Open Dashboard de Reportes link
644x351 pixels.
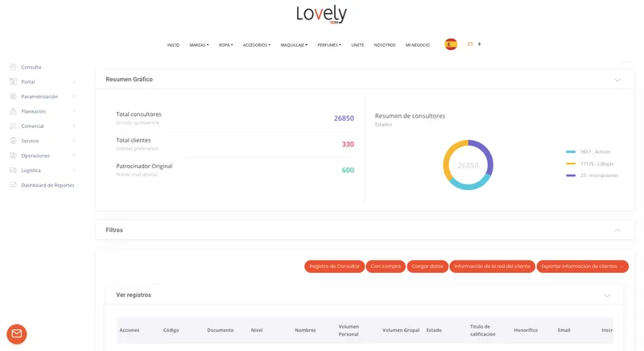point(47,185)
